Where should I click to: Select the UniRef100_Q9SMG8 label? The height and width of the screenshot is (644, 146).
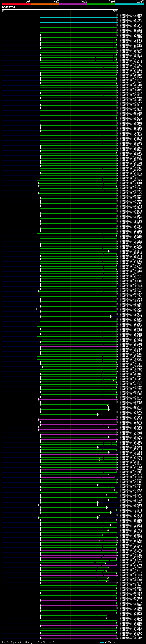(131, 42)
